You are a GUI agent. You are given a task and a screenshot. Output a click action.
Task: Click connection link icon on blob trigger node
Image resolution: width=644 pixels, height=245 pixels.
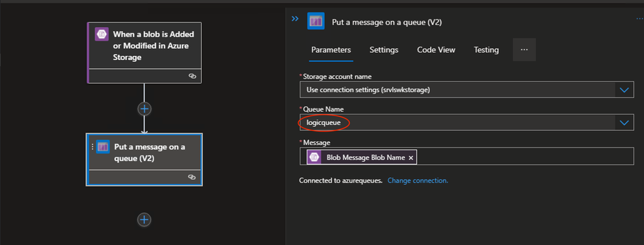pyautogui.click(x=192, y=76)
